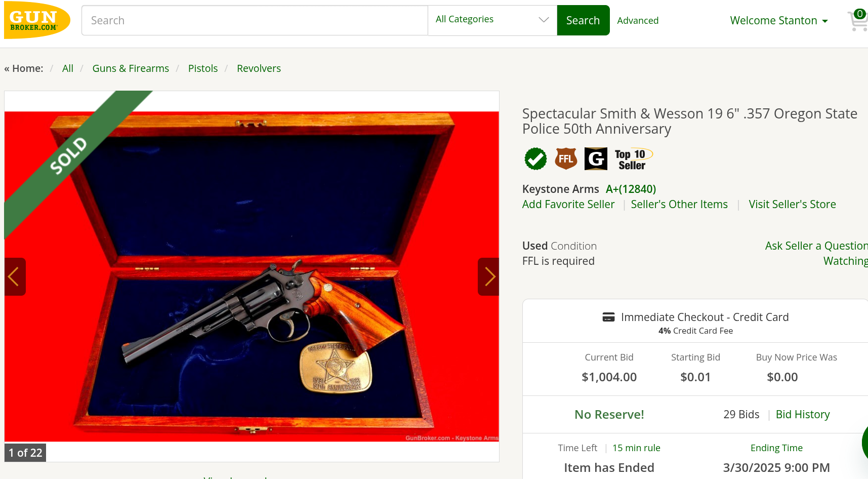Click the revolver main product photo

[252, 276]
